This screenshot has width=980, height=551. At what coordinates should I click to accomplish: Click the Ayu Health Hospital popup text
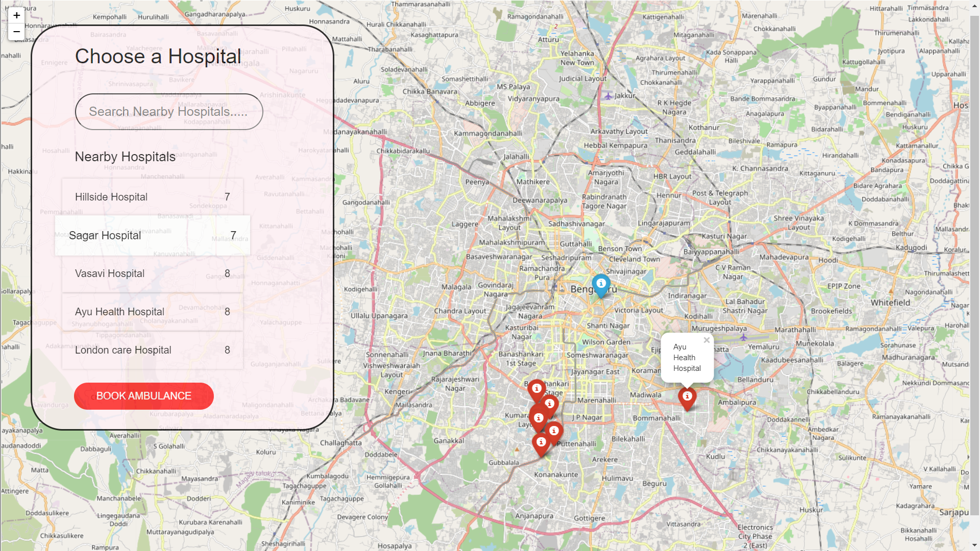tap(686, 358)
